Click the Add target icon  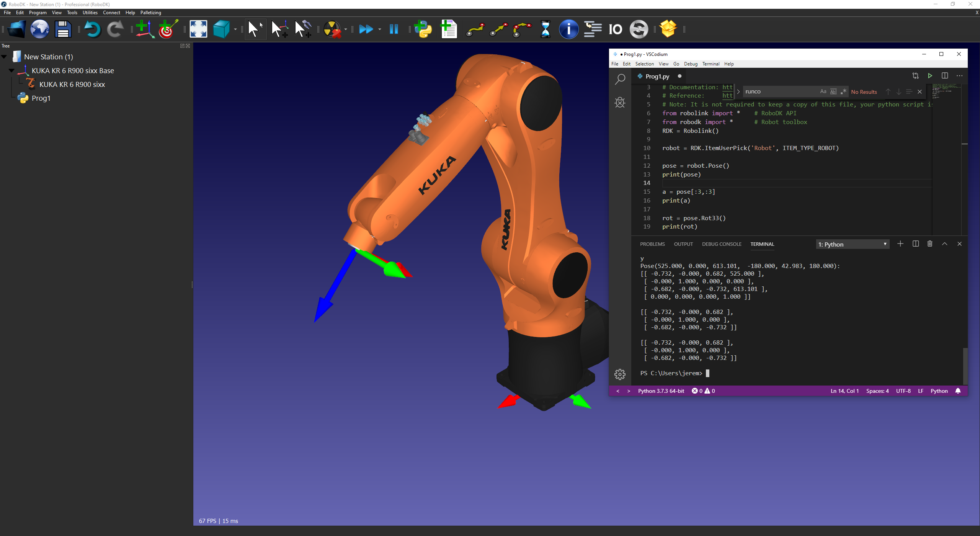coord(168,29)
